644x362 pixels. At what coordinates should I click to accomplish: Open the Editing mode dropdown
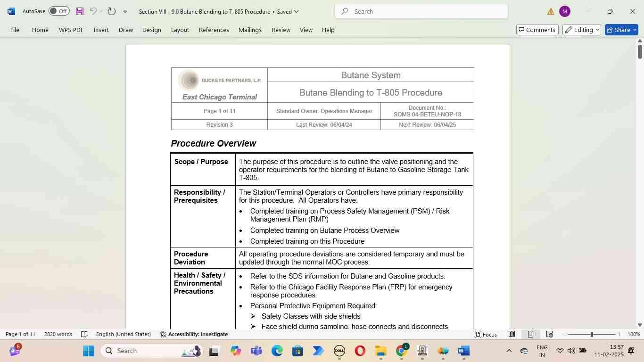[x=582, y=30]
